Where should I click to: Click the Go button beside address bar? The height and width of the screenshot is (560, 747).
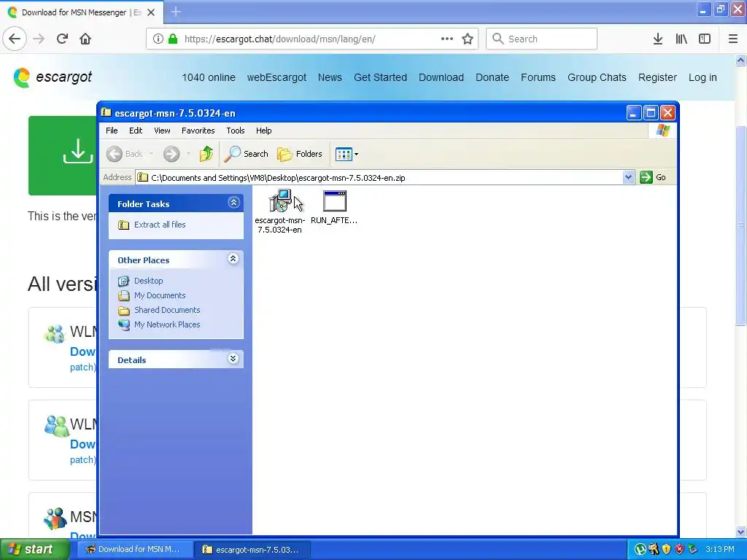(653, 177)
